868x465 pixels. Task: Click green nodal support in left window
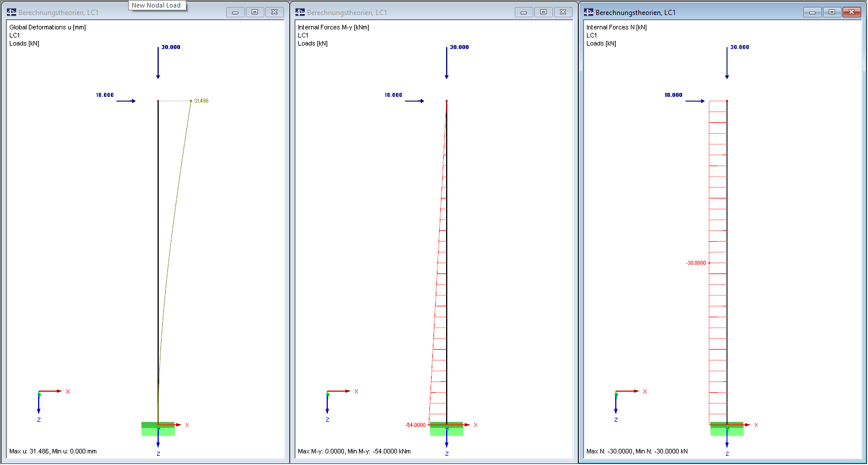(x=158, y=429)
